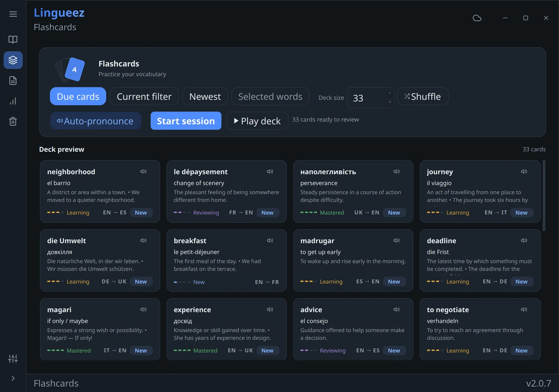This screenshot has height=392, width=559.
Task: Click the Flashcards card stack logo
Action: pos(71,69)
